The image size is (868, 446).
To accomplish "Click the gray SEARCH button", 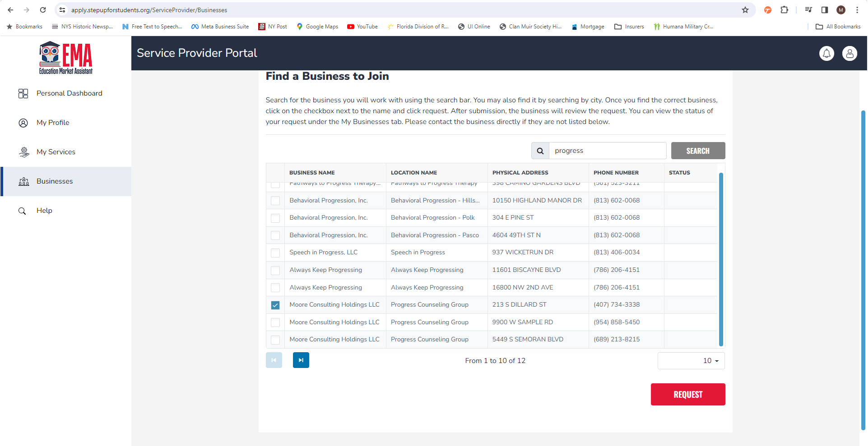I will 698,151.
